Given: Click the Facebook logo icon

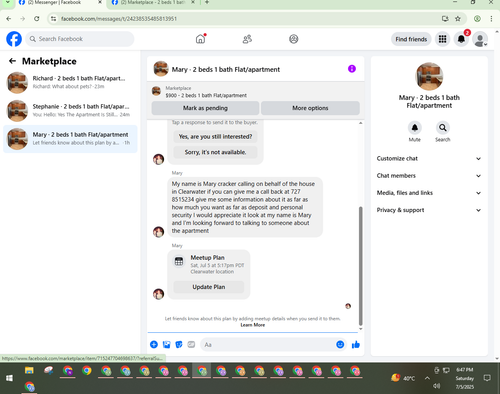Looking at the screenshot, I should (x=14, y=39).
